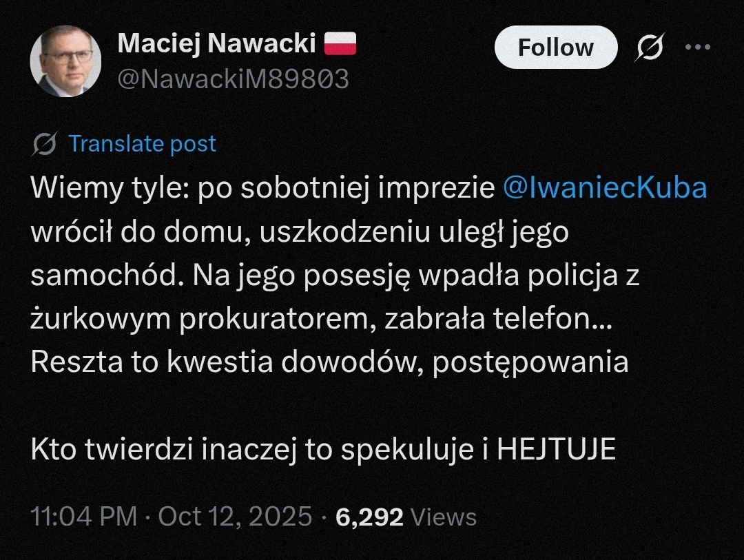
Task: Click the Views label
Action: click(442, 517)
